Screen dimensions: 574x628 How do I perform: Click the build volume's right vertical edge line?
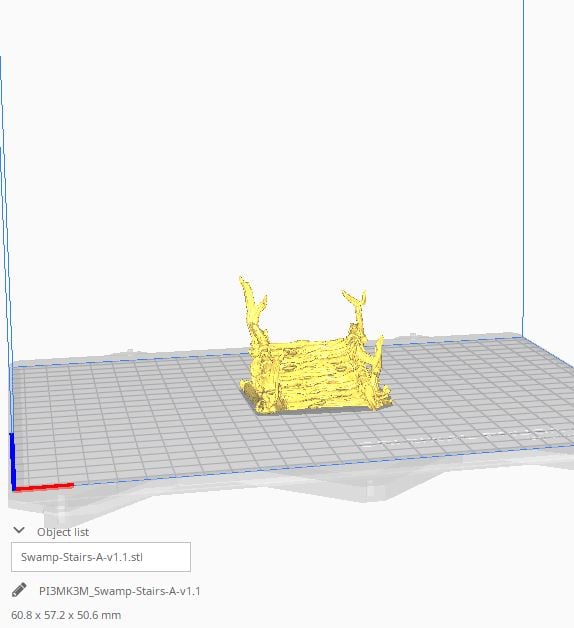coord(523,168)
